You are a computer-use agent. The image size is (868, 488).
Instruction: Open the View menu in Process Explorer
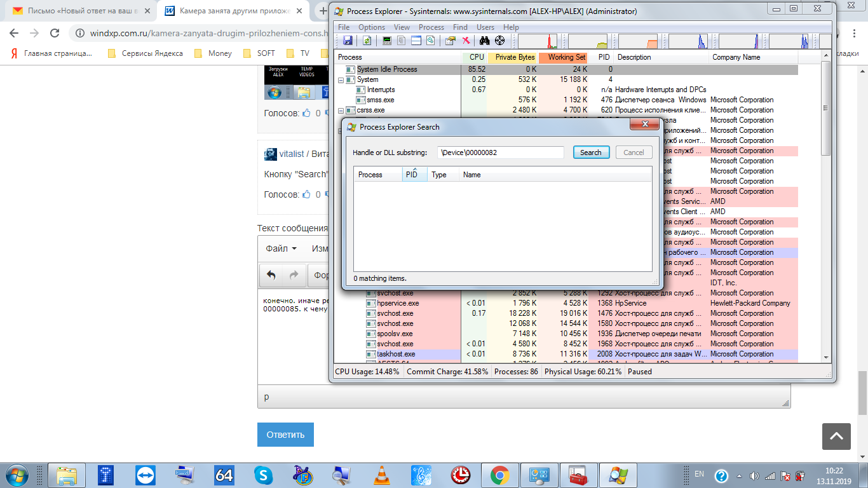pyautogui.click(x=402, y=27)
